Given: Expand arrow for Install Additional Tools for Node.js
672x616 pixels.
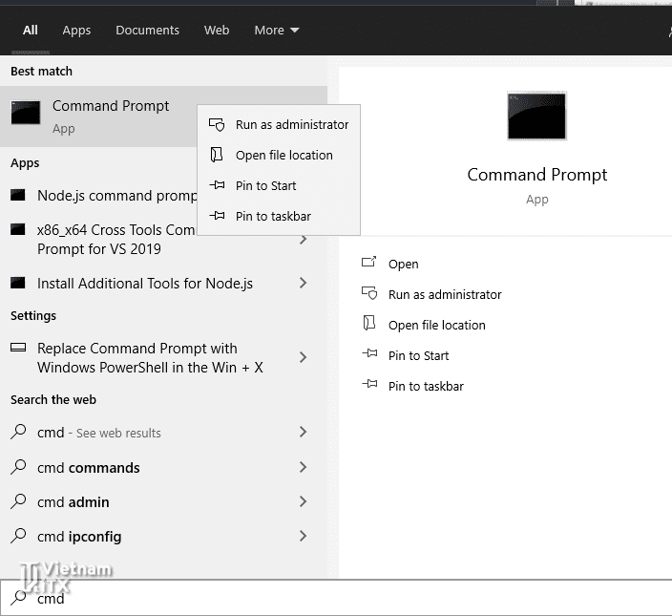Looking at the screenshot, I should [x=303, y=284].
